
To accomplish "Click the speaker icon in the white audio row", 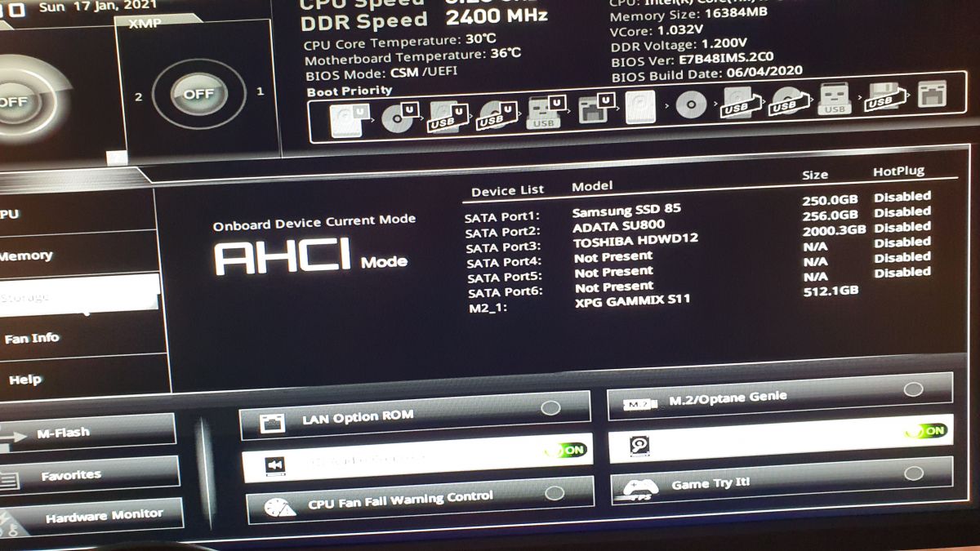I will point(275,466).
